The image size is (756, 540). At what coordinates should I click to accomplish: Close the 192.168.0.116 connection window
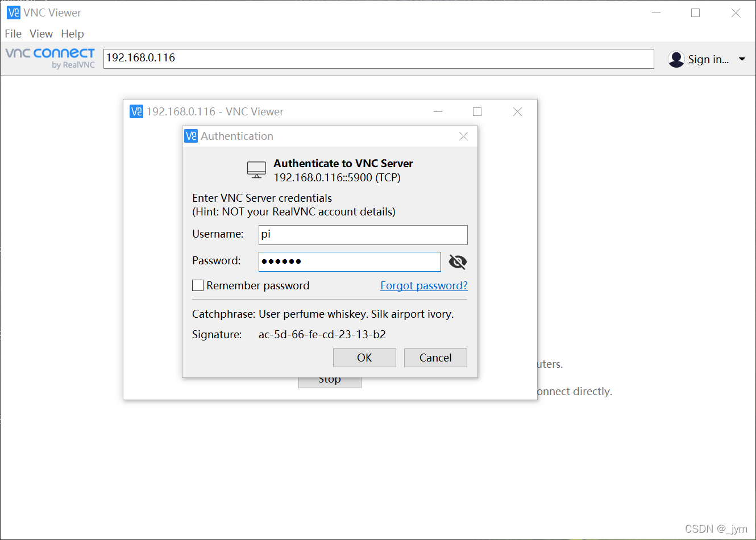(x=517, y=111)
